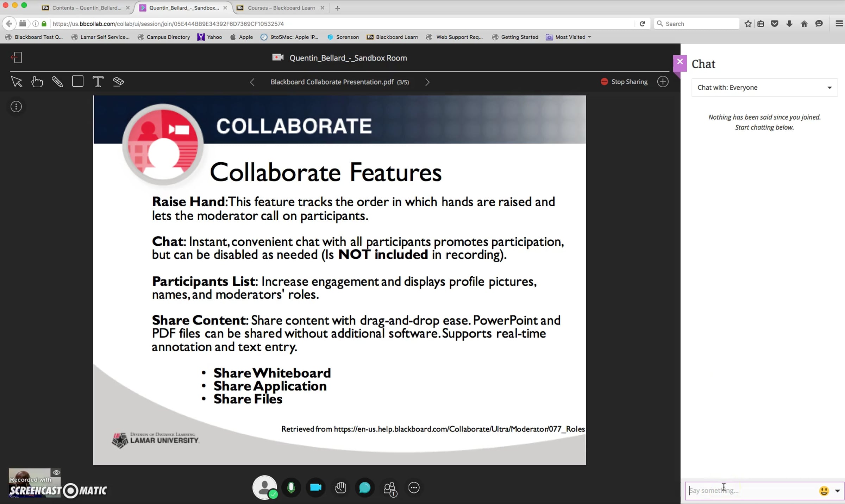
Task: Click the chat bubble toolbar icon
Action: pos(819,24)
